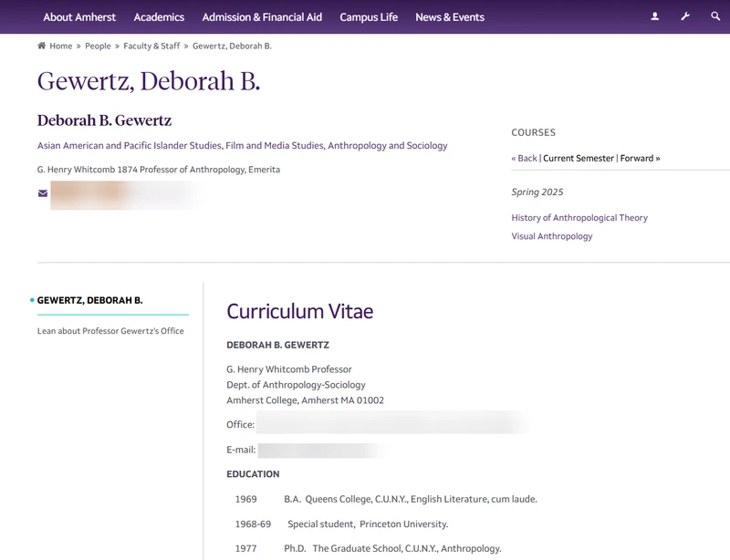Click breadcrumb text Gewertz, Deborah B.

click(232, 47)
